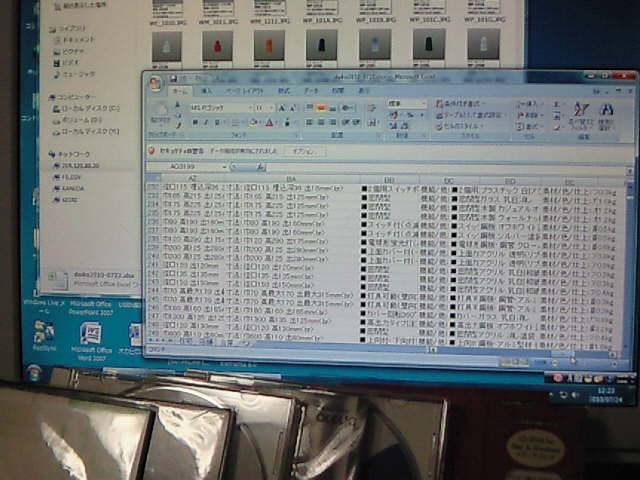
Task: Toggle Wrap Text in the alignment group
Action: (371, 108)
